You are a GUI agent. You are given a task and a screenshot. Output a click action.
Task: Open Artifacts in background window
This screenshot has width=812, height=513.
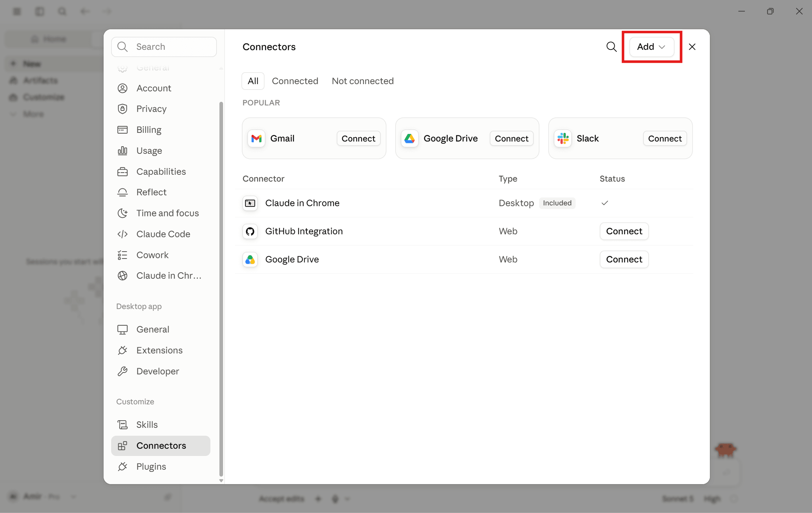pyautogui.click(x=40, y=81)
